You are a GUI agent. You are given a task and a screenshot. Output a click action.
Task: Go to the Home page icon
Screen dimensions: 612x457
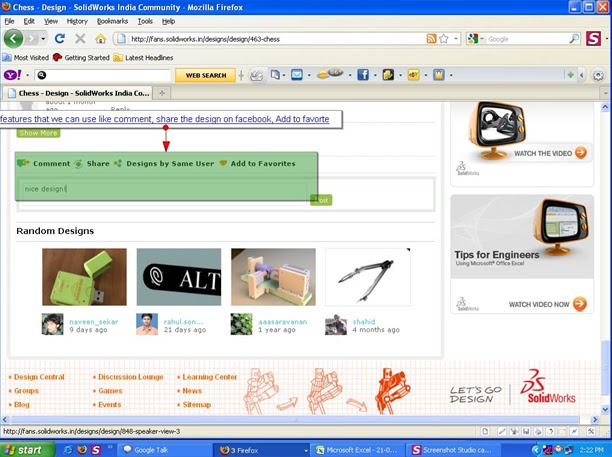tap(100, 38)
